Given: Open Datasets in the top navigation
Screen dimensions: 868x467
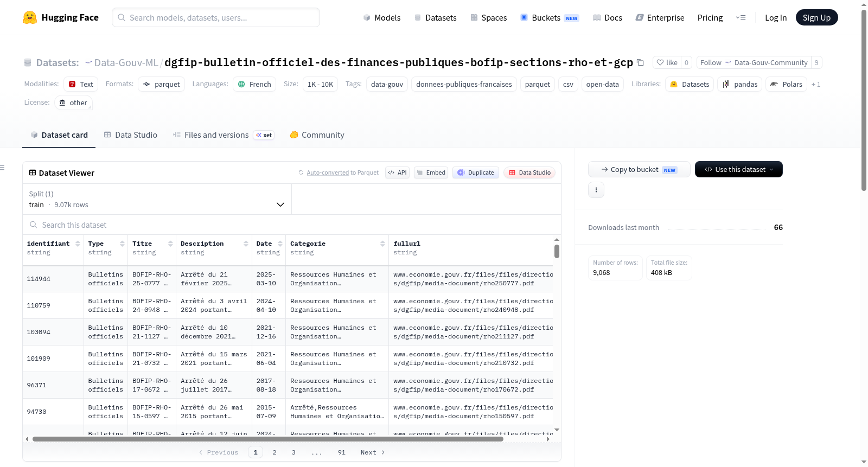Looking at the screenshot, I should 435,17.
